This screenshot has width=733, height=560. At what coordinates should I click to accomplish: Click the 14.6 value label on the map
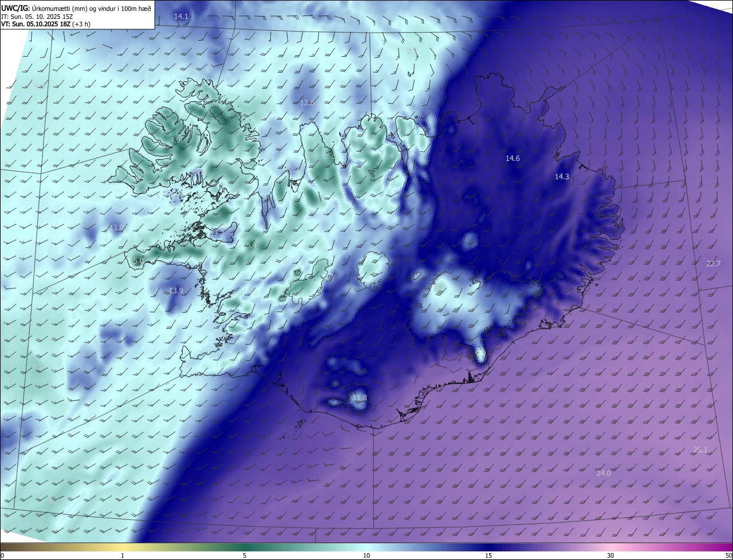(x=513, y=158)
